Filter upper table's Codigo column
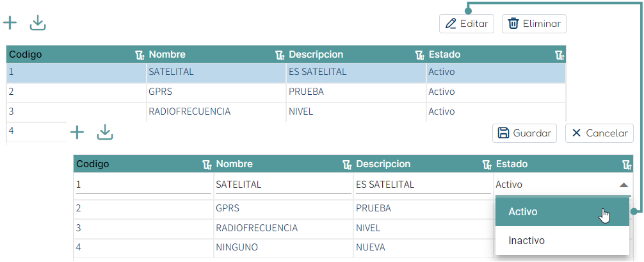The width and height of the screenshot is (644, 262). point(140,55)
